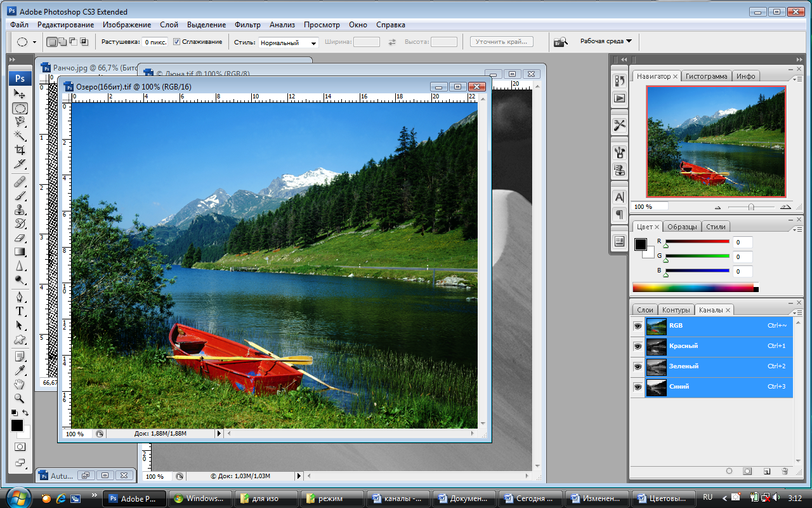Select the Gradient tool
The width and height of the screenshot is (812, 508).
(x=20, y=252)
